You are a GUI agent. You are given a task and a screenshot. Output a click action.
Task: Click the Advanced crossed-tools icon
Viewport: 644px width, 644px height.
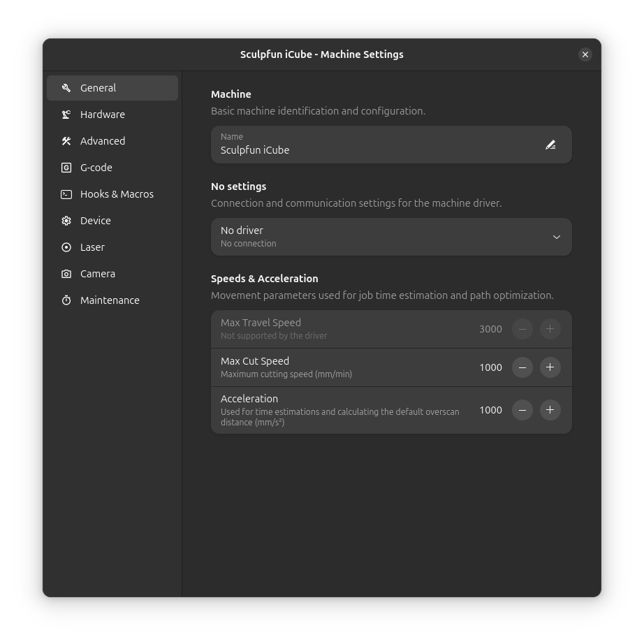pyautogui.click(x=66, y=141)
